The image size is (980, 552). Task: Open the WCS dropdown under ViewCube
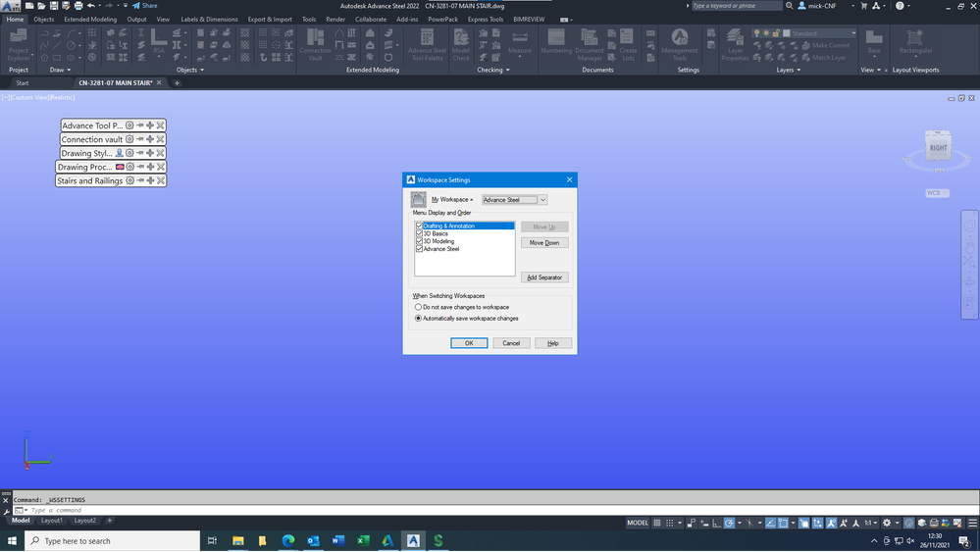[937, 193]
